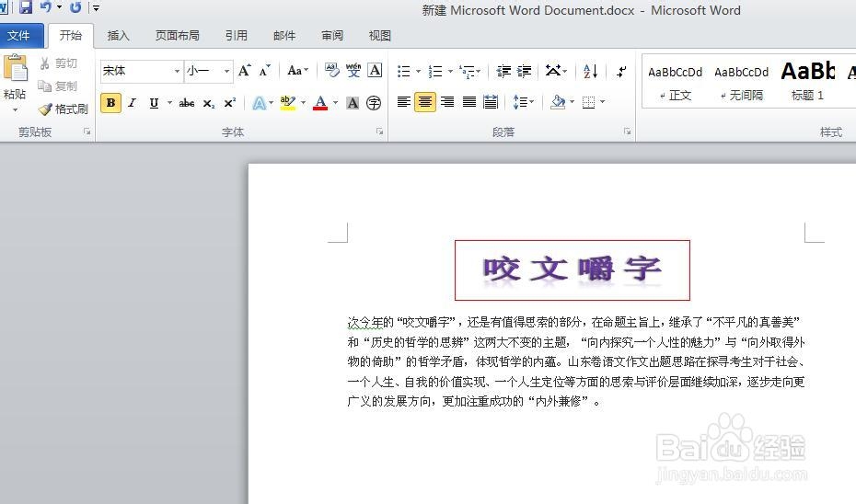Shrink font size with the small A icon
856x504 pixels.
[x=265, y=71]
